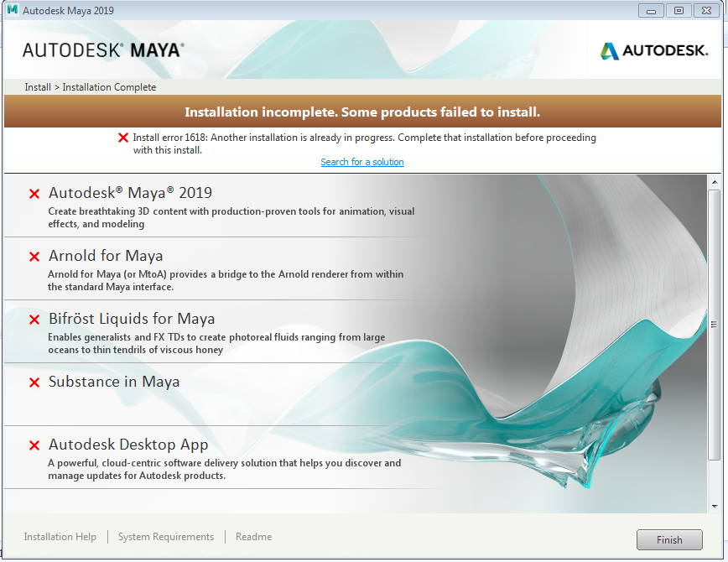Close the Maya installer window
This screenshot has height=562, width=728.
pyautogui.click(x=707, y=10)
